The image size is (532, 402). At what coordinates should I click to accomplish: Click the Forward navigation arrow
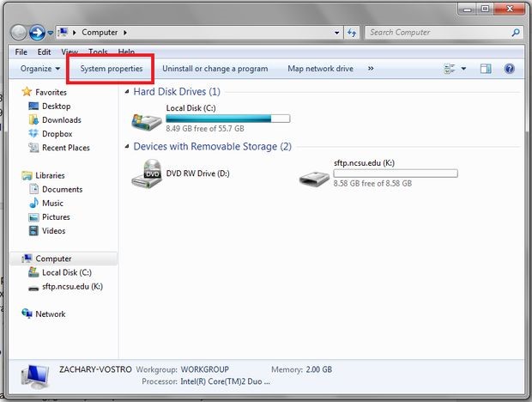(x=37, y=33)
